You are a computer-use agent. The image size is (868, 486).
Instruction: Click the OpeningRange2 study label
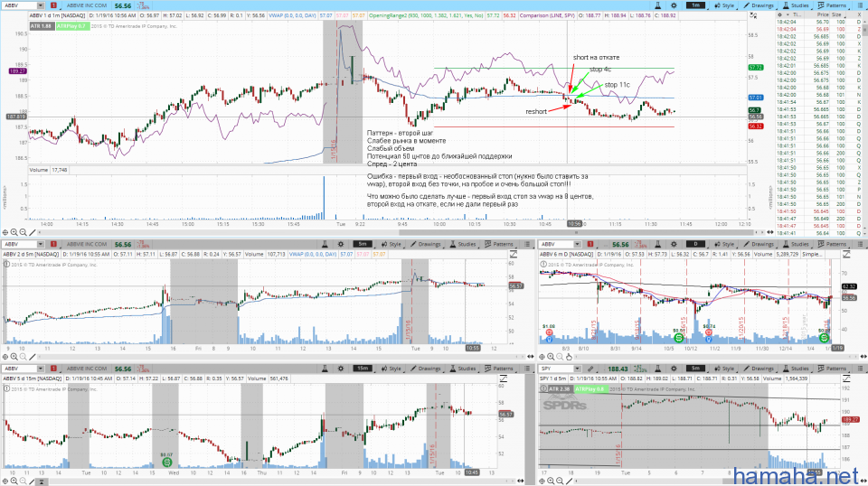(x=426, y=15)
